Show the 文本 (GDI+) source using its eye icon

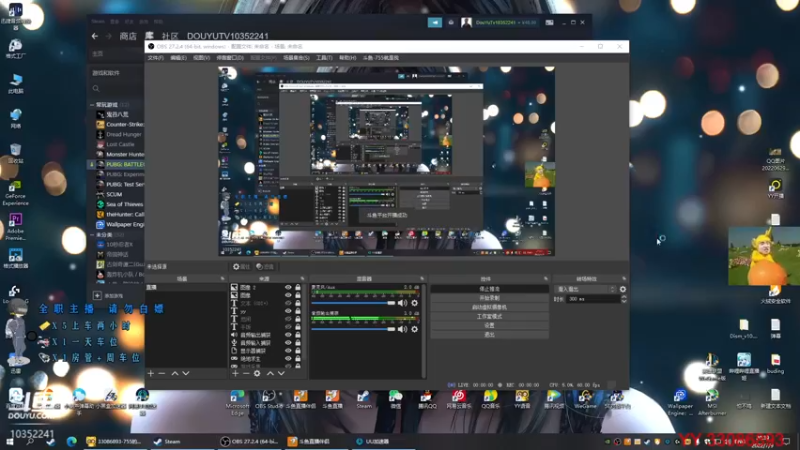[x=288, y=303]
